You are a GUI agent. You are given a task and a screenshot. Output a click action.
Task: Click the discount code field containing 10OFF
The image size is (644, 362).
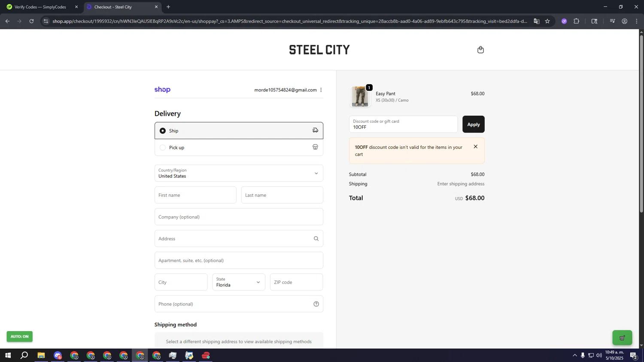coord(403,124)
